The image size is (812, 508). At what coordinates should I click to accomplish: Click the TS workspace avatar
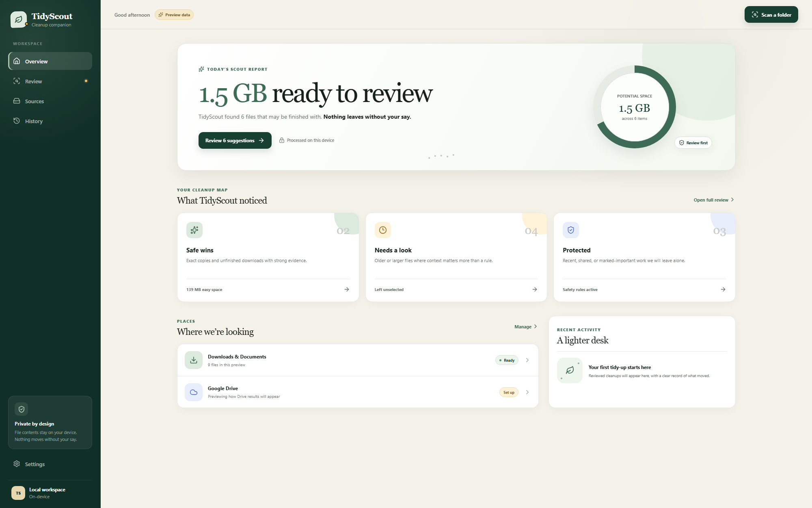18,493
